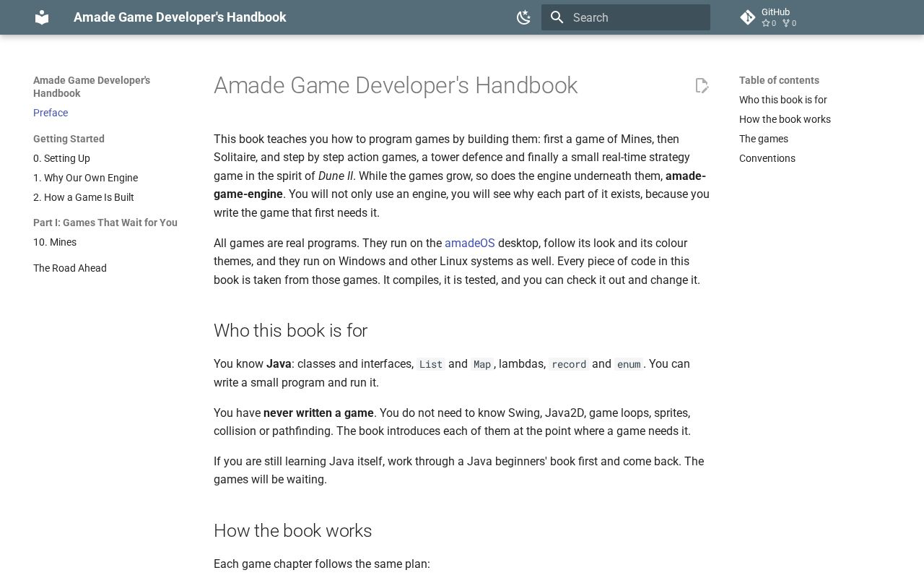This screenshot has width=924, height=578.
Task: Jump to 'Conventions' in table of contents
Action: [x=767, y=158]
